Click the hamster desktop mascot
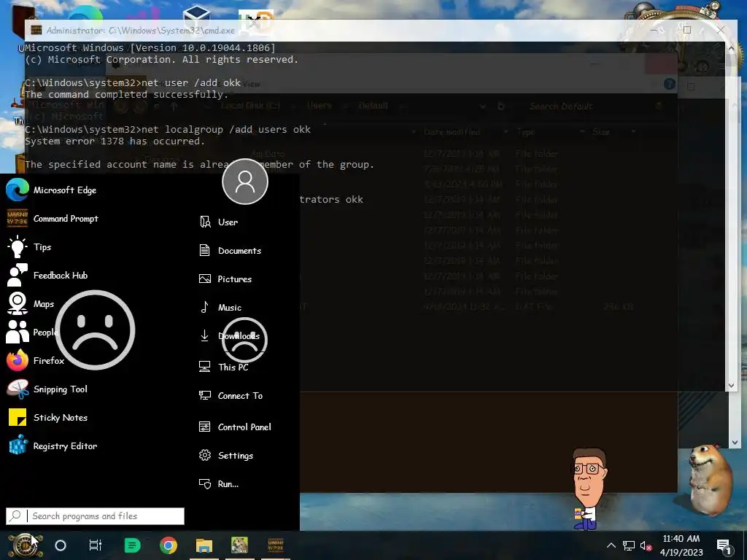Viewport: 747px width, 560px height. (710, 478)
